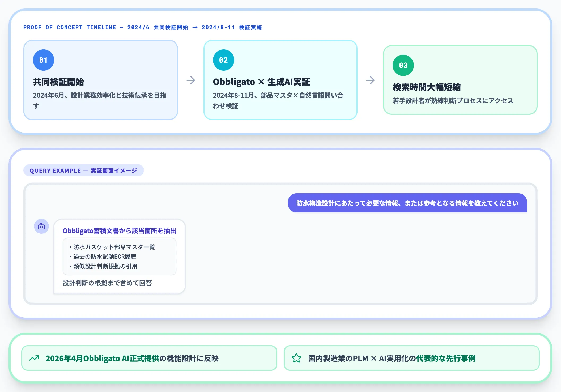Image resolution: width=561 pixels, height=392 pixels.
Task: Select the 類似設計判断根拠の引用 list item
Action: [103, 266]
